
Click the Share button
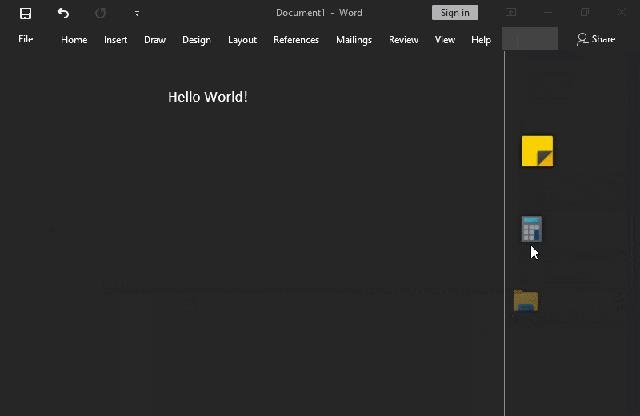click(x=596, y=39)
